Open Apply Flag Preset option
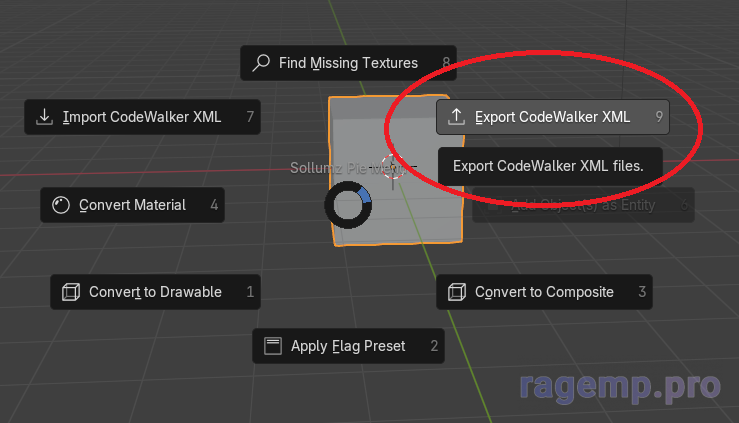Image resolution: width=739 pixels, height=423 pixels. click(348, 347)
